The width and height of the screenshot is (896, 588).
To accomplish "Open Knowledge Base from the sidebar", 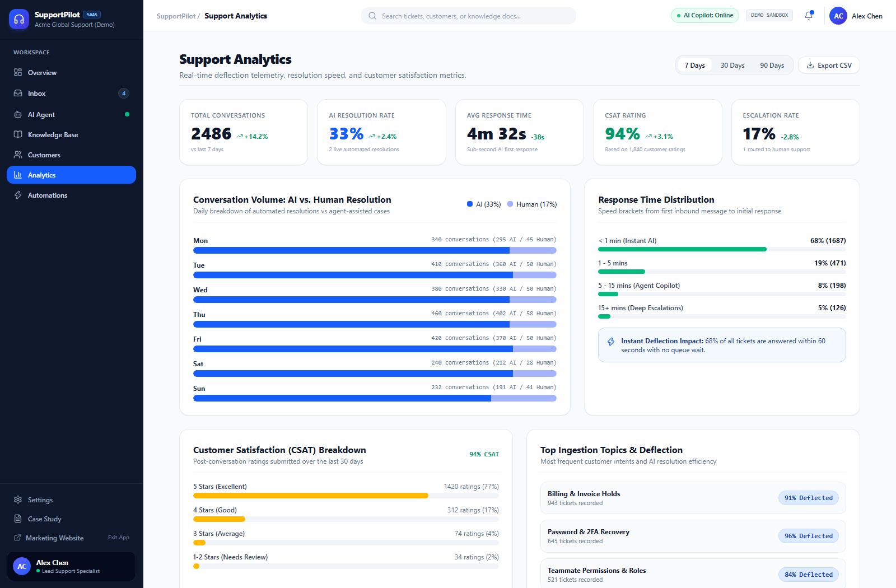I will pyautogui.click(x=71, y=134).
